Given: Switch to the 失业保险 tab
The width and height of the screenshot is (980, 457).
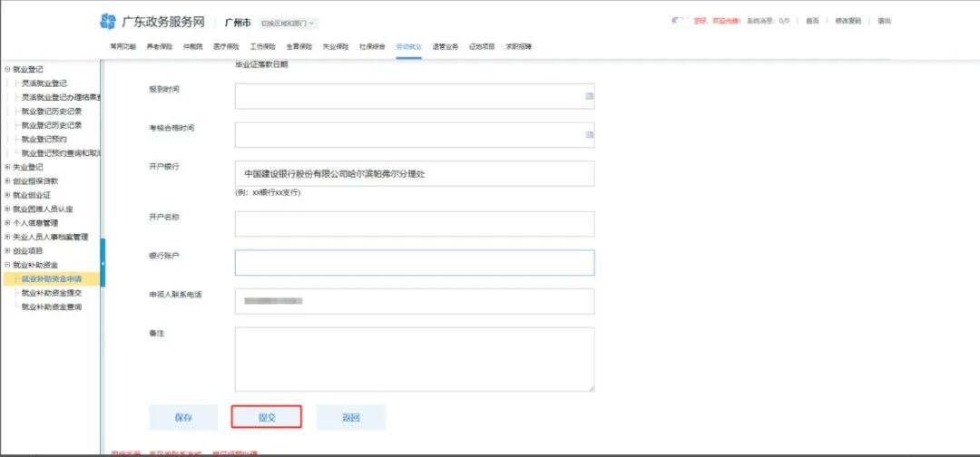Looking at the screenshot, I should coord(336,46).
